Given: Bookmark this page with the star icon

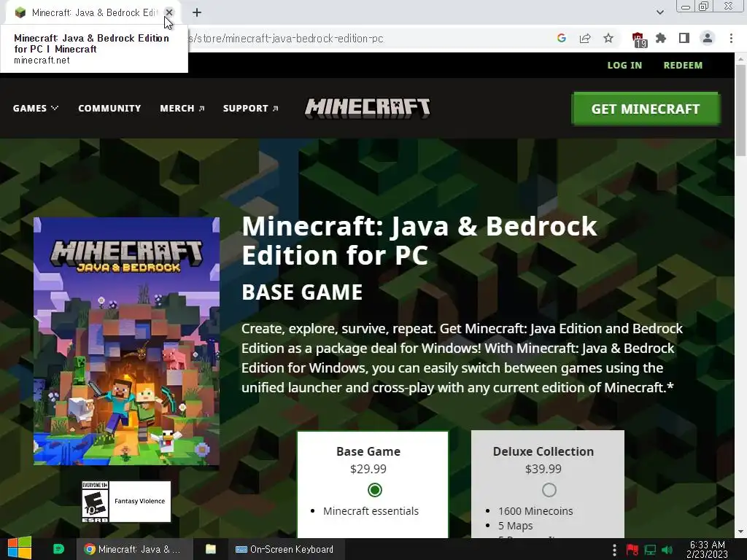Looking at the screenshot, I should pos(608,38).
